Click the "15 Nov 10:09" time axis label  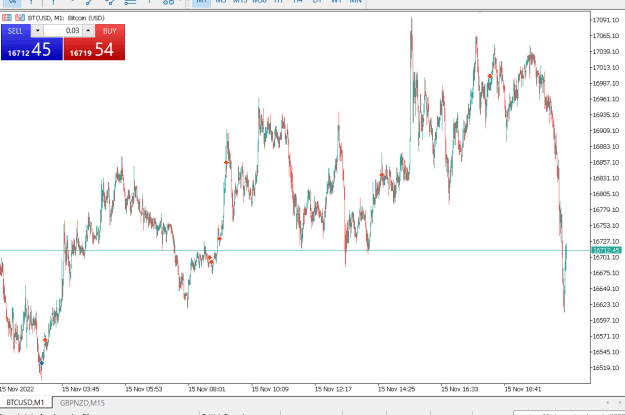click(x=270, y=389)
